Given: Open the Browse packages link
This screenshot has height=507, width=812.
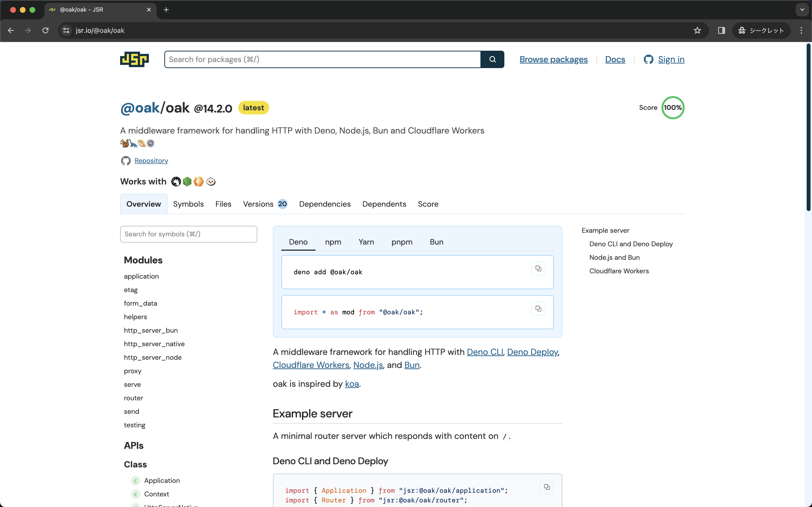Looking at the screenshot, I should 553,59.
